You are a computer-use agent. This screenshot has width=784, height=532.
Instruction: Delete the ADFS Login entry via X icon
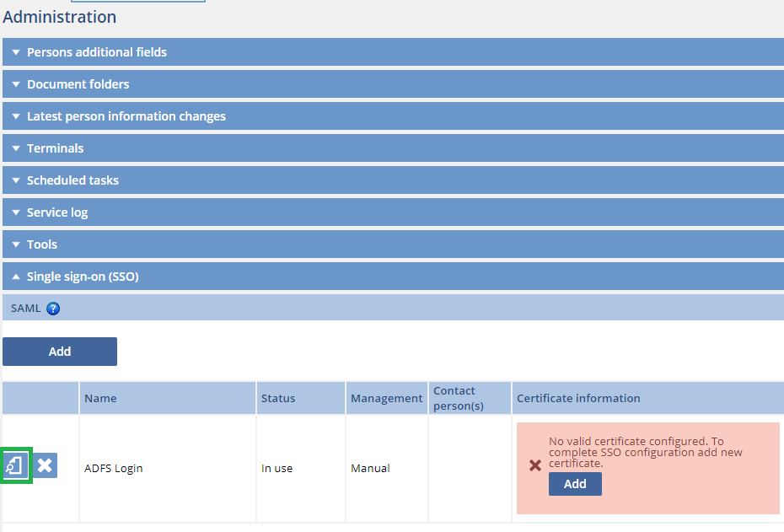click(45, 465)
